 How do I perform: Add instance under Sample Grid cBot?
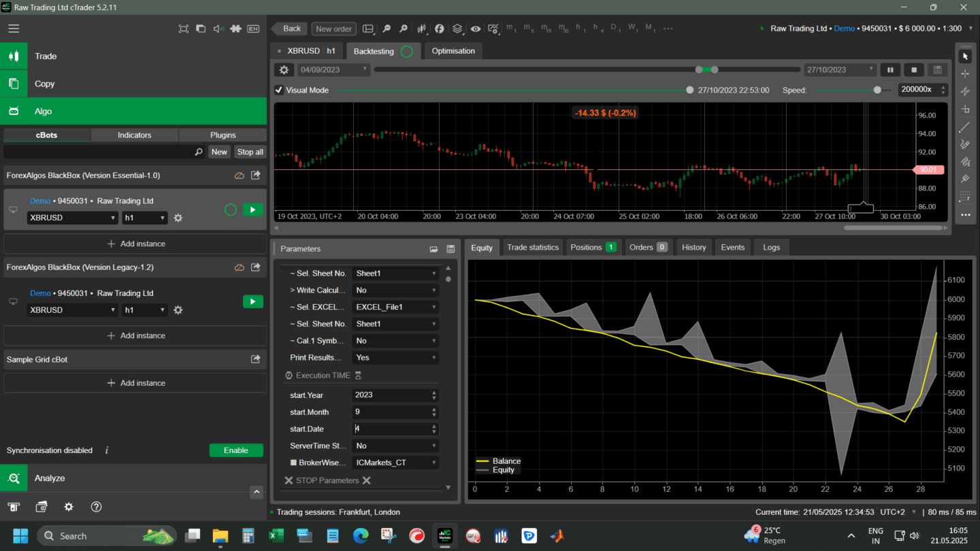pos(135,383)
